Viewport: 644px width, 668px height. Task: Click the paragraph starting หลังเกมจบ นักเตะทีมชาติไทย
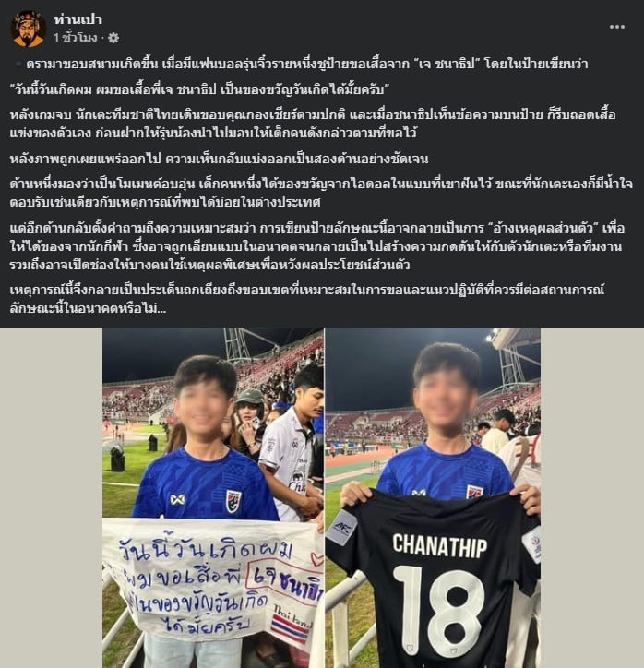click(313, 124)
